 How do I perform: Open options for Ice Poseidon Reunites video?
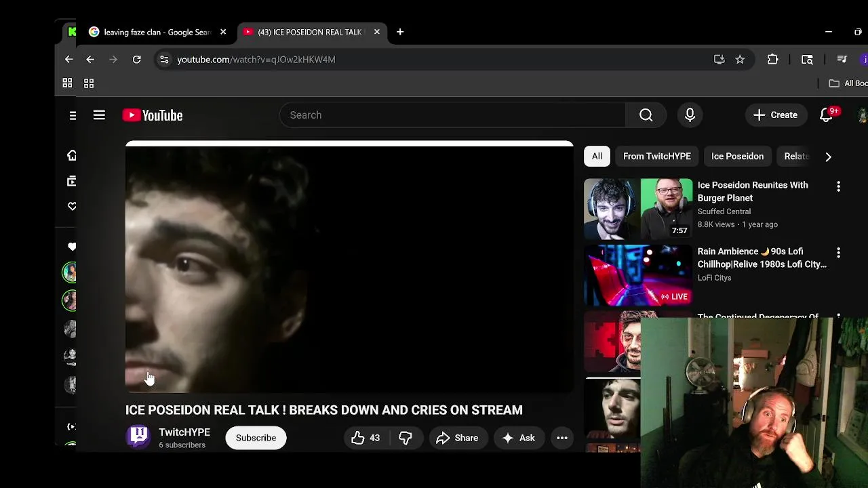(x=838, y=186)
